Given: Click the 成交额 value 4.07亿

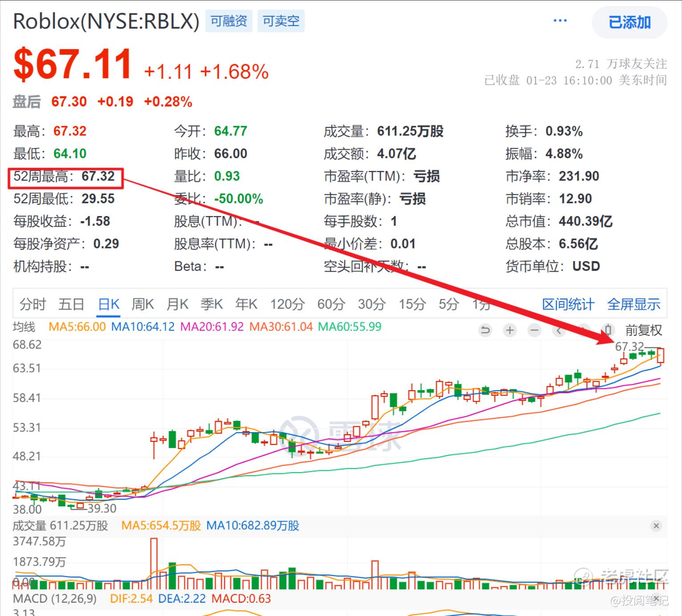Looking at the screenshot, I should tap(397, 154).
